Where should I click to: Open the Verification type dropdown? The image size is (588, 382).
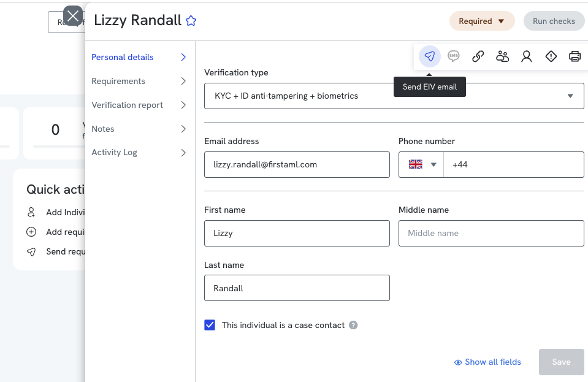394,96
